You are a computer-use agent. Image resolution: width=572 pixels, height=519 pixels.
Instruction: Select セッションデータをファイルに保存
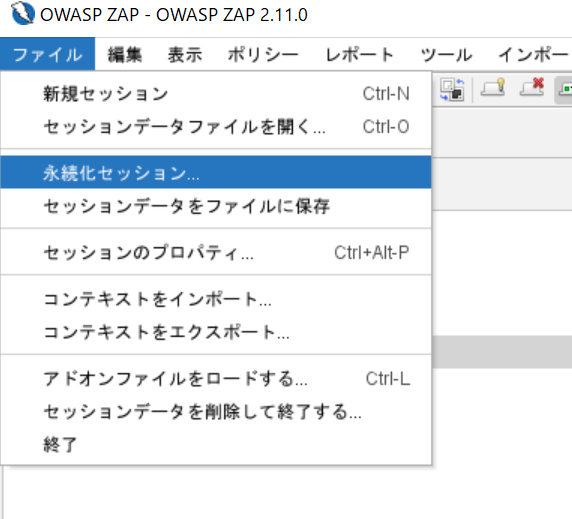[216, 206]
